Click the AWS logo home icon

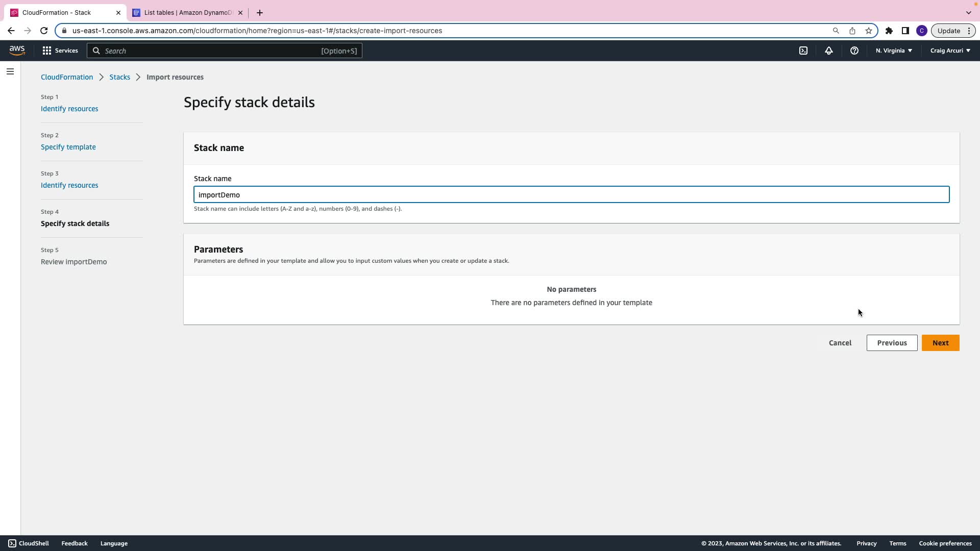point(17,50)
